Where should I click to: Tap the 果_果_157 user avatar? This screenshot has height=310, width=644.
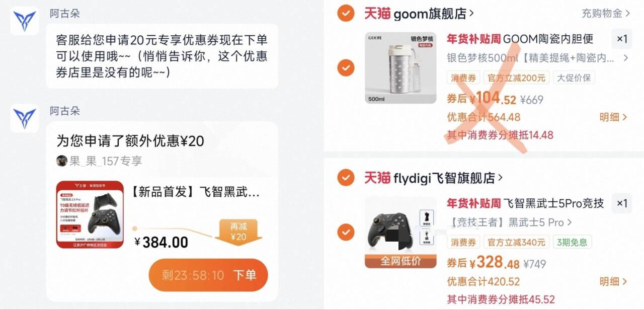pos(62,161)
